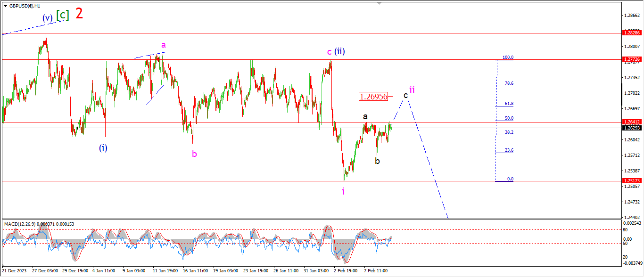
Task: Select the Fibonacci 78.6 level label
Action: click(x=509, y=83)
